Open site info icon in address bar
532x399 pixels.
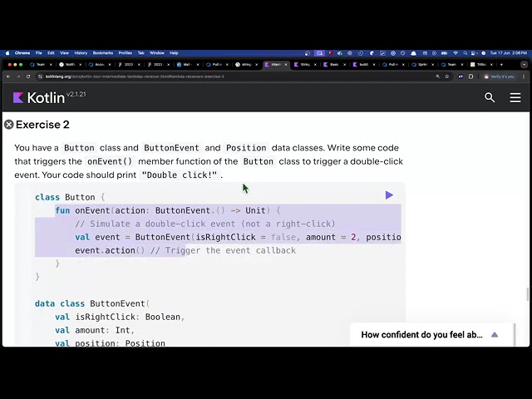coord(40,76)
